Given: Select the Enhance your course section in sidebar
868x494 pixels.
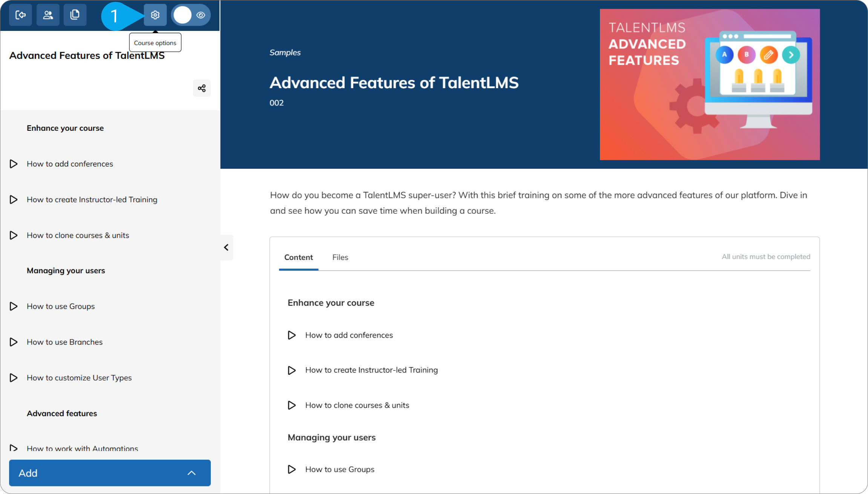Looking at the screenshot, I should click(x=65, y=128).
